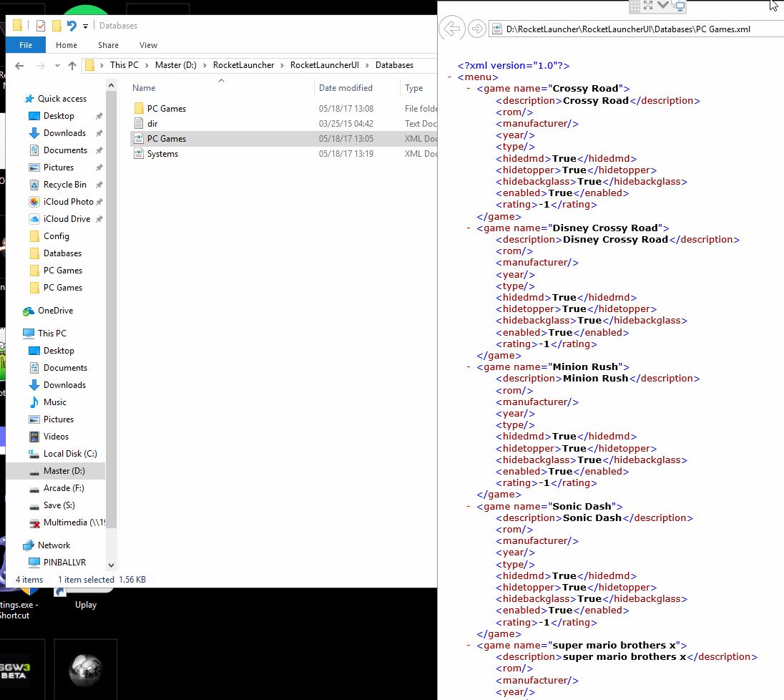Click the XML page icon in the address bar

496,29
